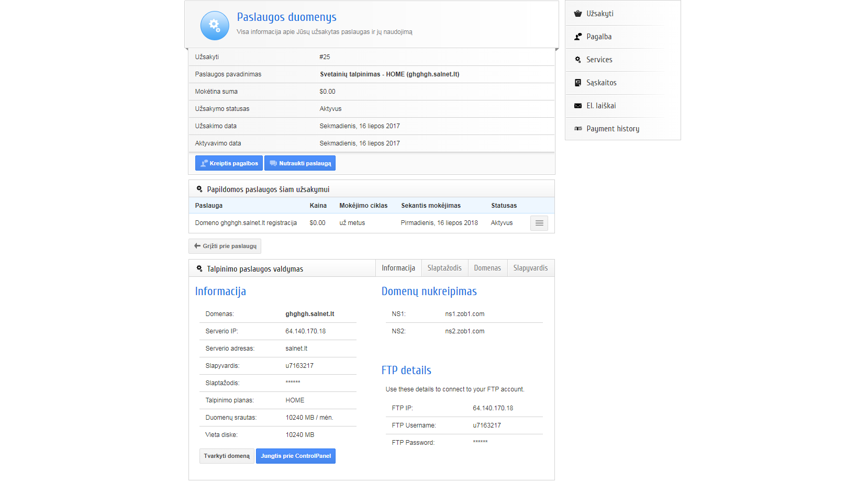The image size is (868, 494).
Task: Click the FTP Username value u7163217
Action: coord(487,425)
